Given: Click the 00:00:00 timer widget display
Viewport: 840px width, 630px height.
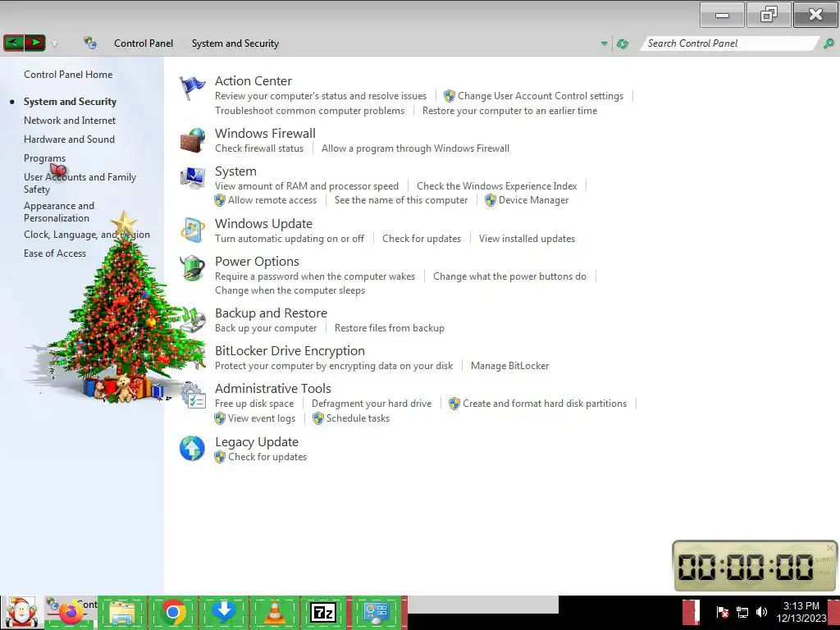Looking at the screenshot, I should click(x=745, y=567).
